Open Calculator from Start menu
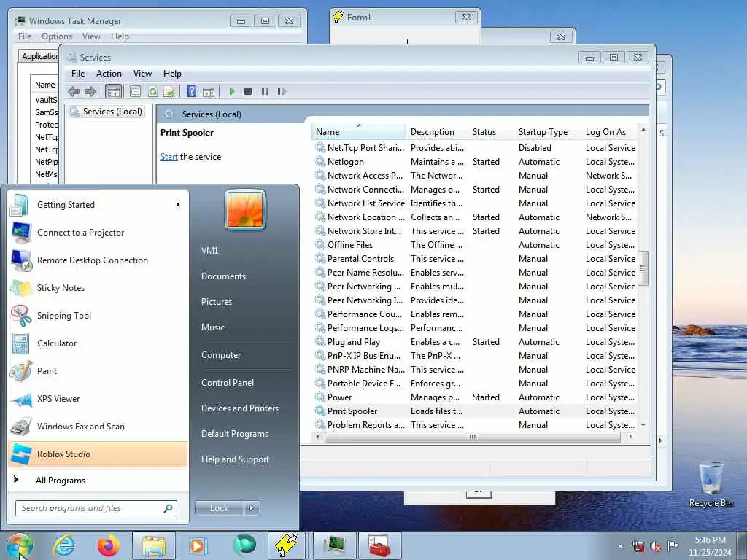The width and height of the screenshot is (747, 560). [98, 343]
